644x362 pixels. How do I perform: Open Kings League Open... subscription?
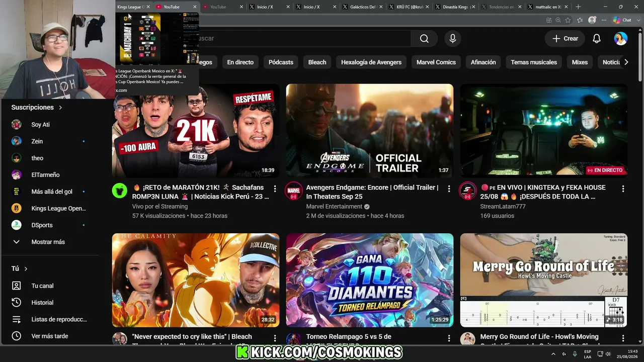coord(49,208)
